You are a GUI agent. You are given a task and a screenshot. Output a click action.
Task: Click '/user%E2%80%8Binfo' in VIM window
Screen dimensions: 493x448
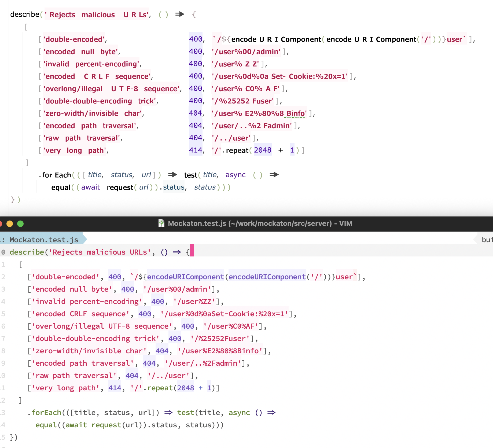point(220,351)
